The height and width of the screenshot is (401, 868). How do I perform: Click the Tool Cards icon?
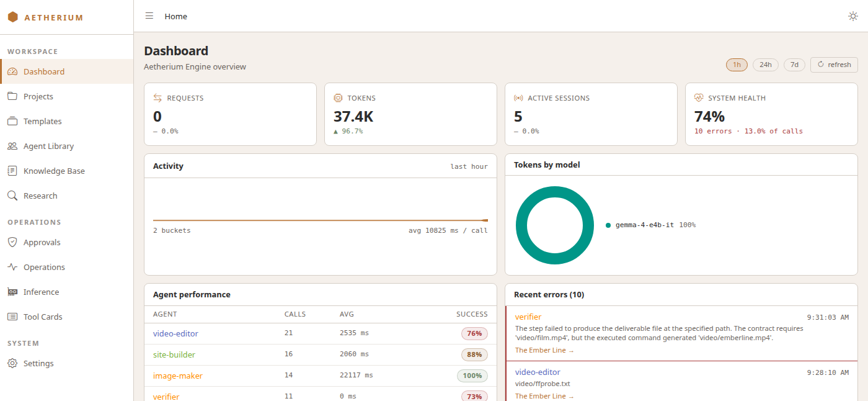click(12, 317)
